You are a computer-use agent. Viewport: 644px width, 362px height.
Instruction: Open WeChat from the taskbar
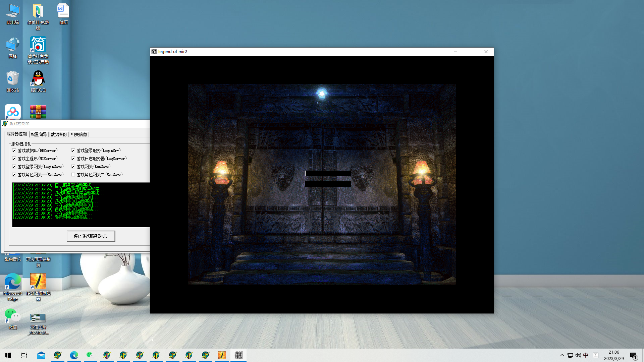(90, 355)
